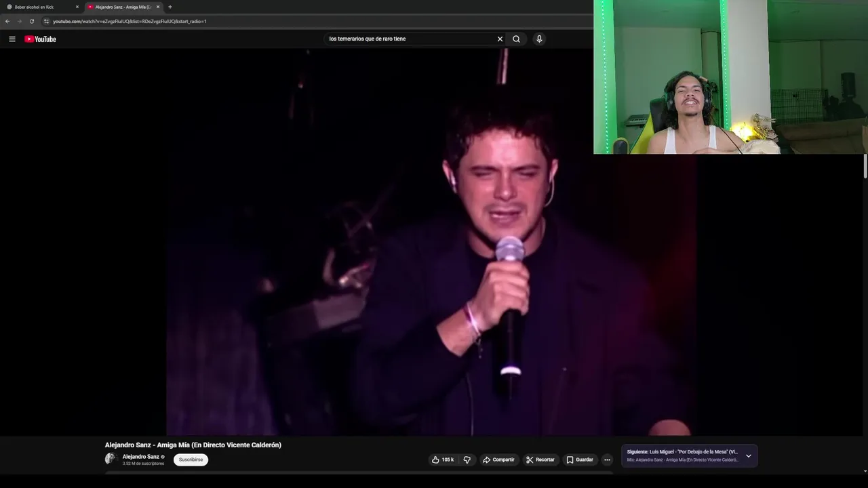Subscribe with the Suscribirse button

click(191, 460)
